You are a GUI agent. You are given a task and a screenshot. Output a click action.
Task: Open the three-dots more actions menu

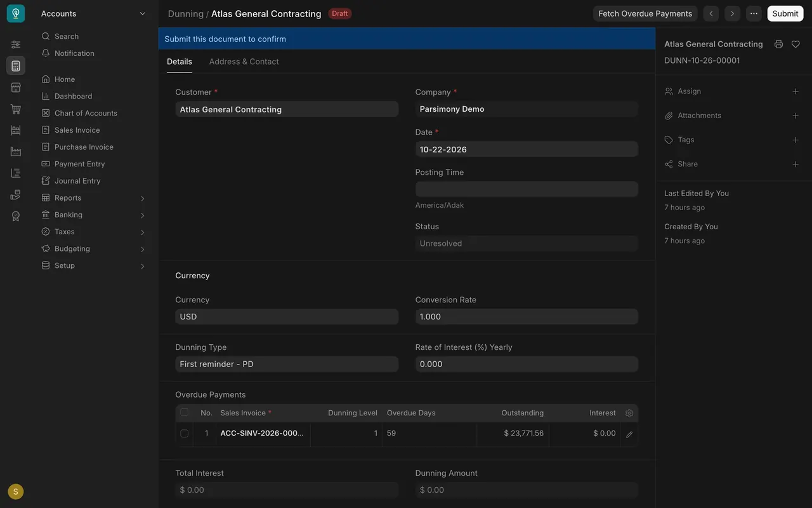pyautogui.click(x=754, y=13)
